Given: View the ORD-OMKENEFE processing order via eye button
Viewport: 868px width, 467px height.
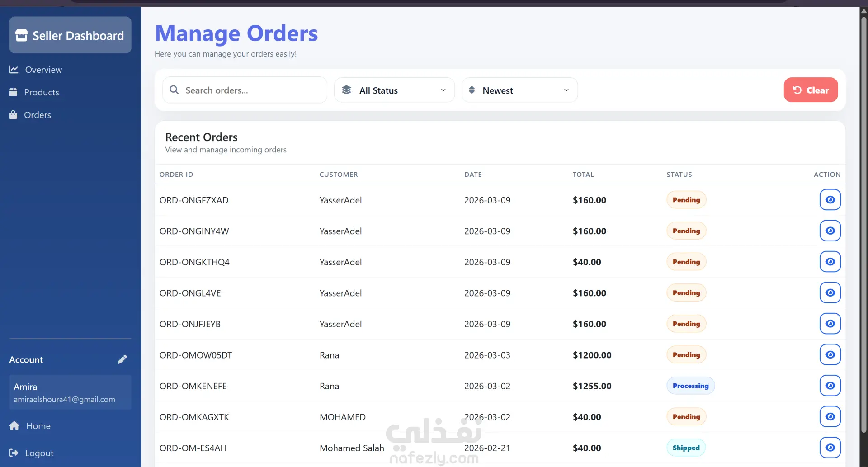Looking at the screenshot, I should (x=830, y=386).
